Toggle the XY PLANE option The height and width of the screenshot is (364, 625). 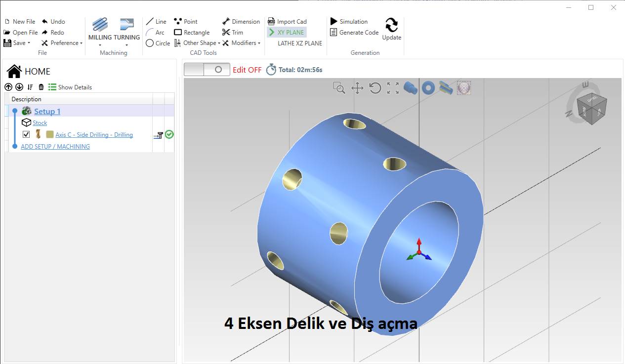pyautogui.click(x=287, y=32)
